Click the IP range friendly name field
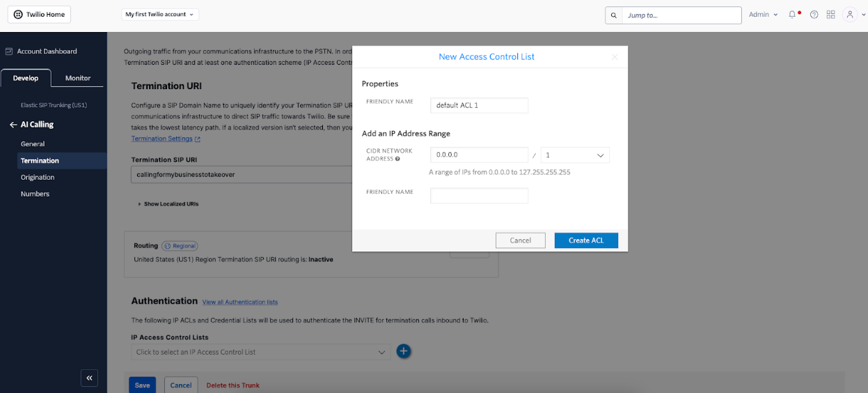 479,196
